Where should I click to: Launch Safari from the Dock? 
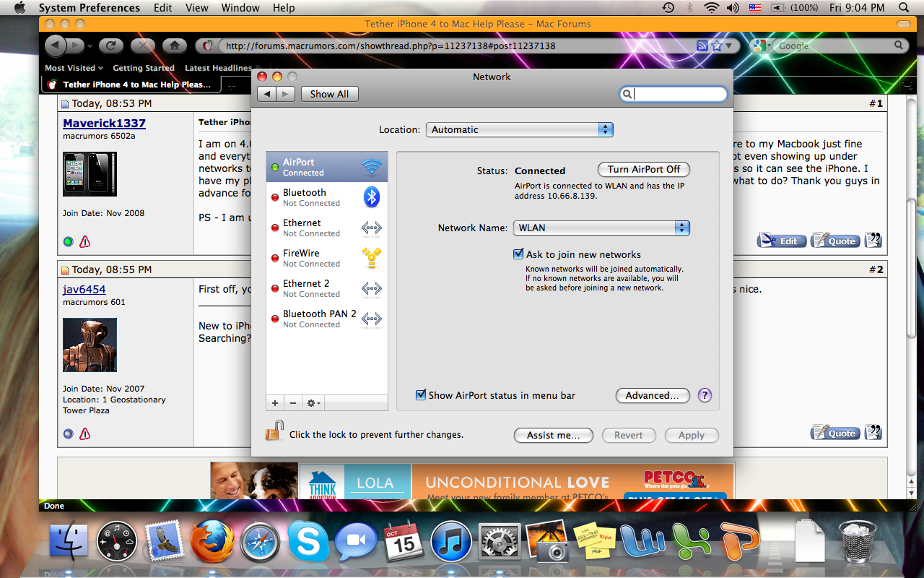(259, 542)
